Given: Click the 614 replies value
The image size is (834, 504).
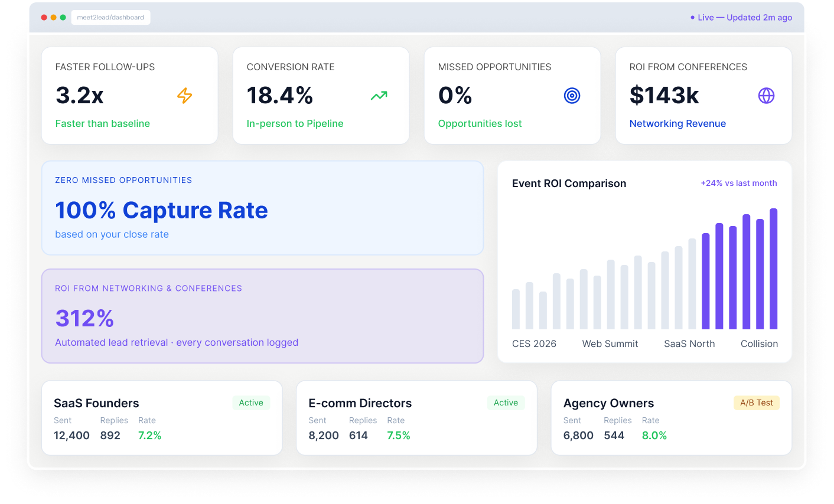Looking at the screenshot, I should [359, 436].
